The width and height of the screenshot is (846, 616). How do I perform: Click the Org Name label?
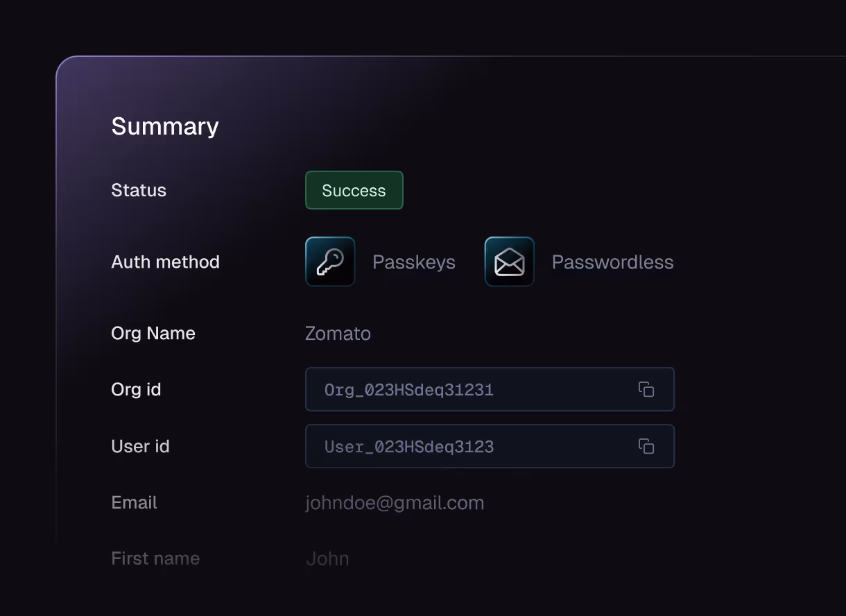click(x=153, y=333)
